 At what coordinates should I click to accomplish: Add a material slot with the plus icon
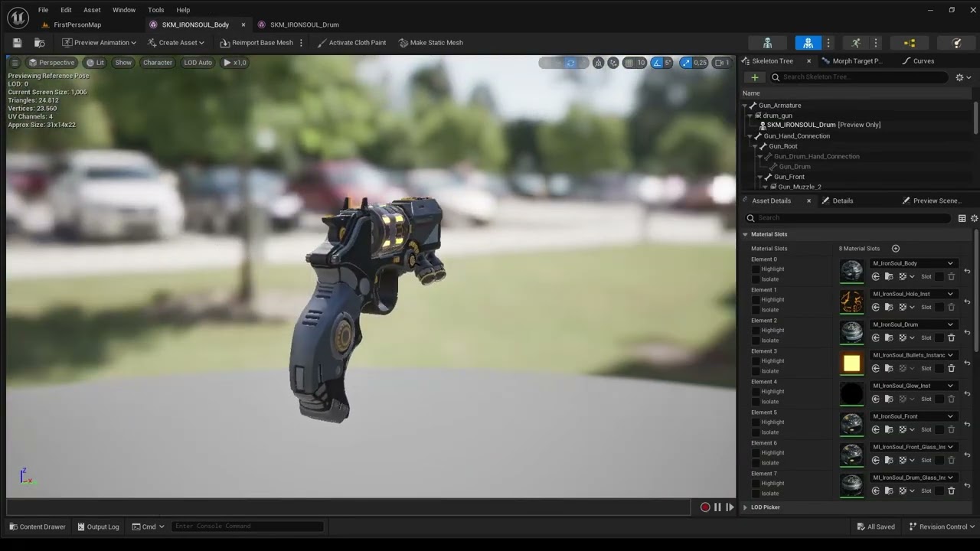pos(895,248)
